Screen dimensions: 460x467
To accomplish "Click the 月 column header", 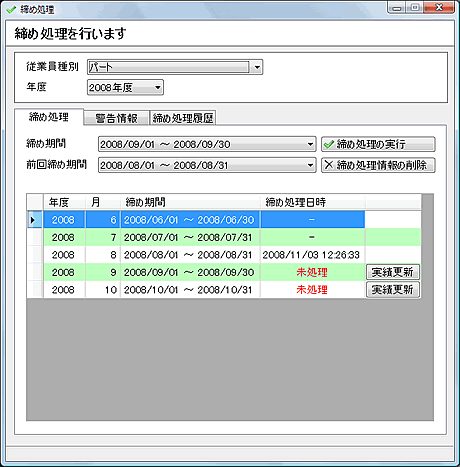I will point(103,202).
